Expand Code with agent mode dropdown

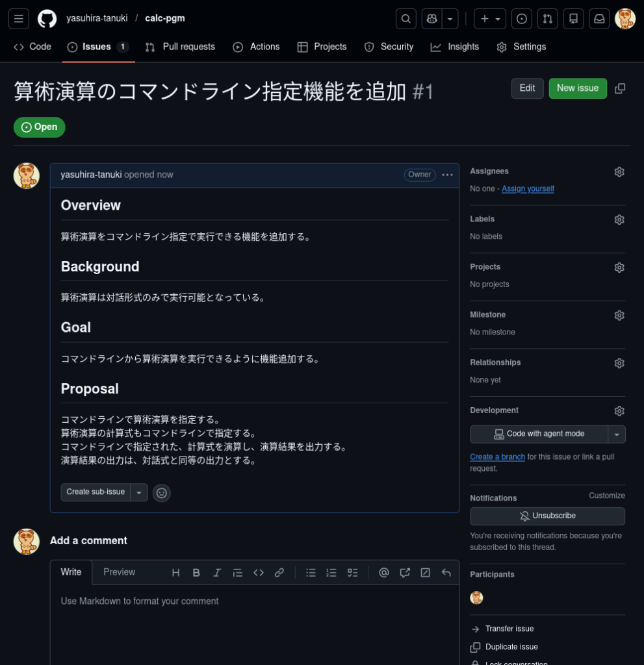pyautogui.click(x=617, y=434)
